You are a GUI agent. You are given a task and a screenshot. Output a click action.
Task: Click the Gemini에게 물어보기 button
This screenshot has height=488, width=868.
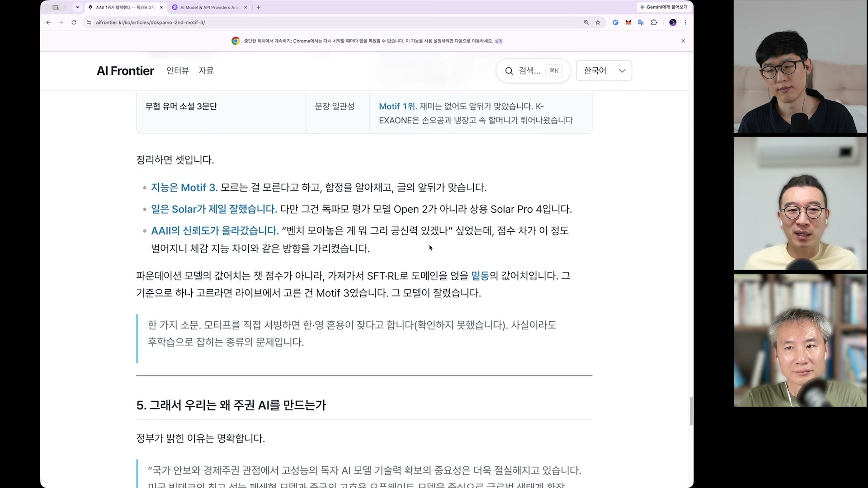(664, 7)
